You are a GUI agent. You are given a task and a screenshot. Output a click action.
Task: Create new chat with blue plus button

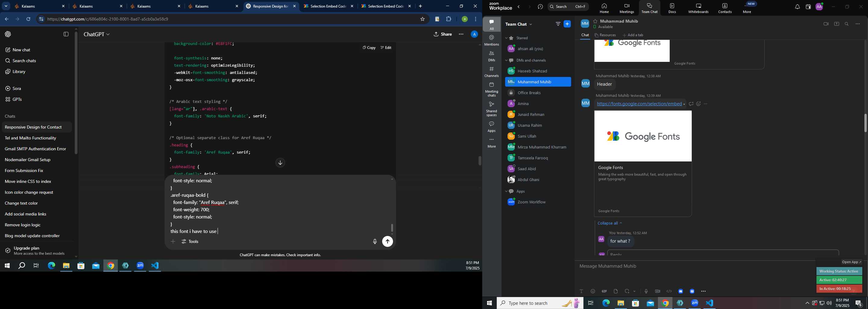point(568,24)
